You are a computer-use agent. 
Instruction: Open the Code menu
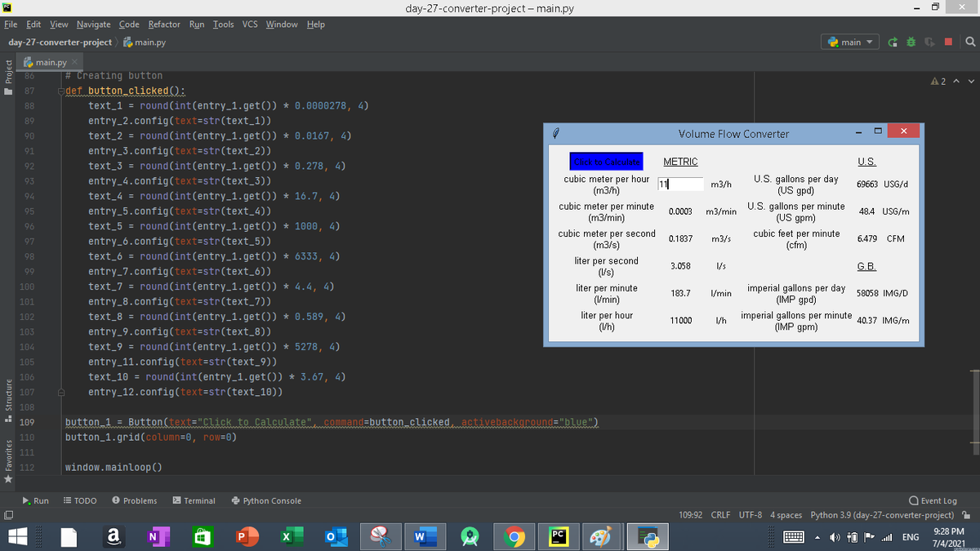pyautogui.click(x=129, y=24)
